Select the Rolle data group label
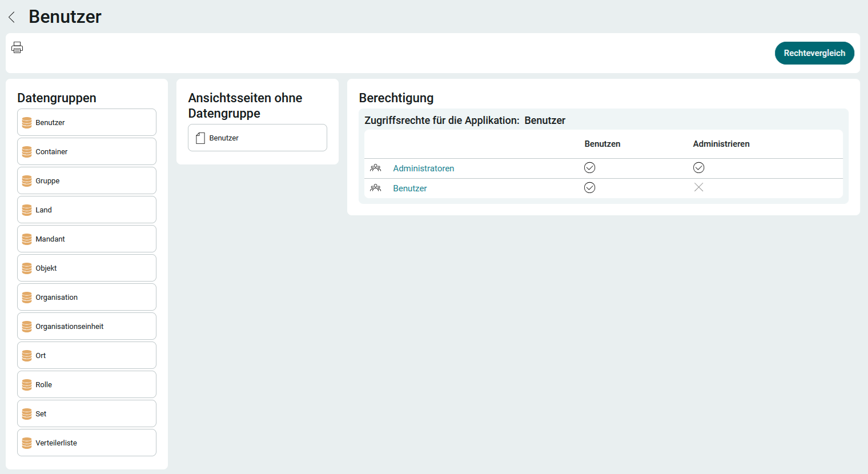Screen dimensions: 868x474 (x=43, y=385)
